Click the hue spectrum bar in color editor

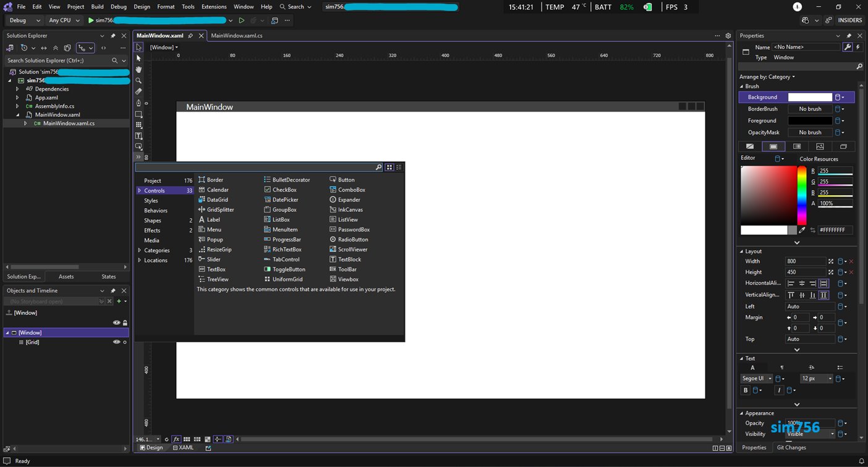tap(801, 195)
